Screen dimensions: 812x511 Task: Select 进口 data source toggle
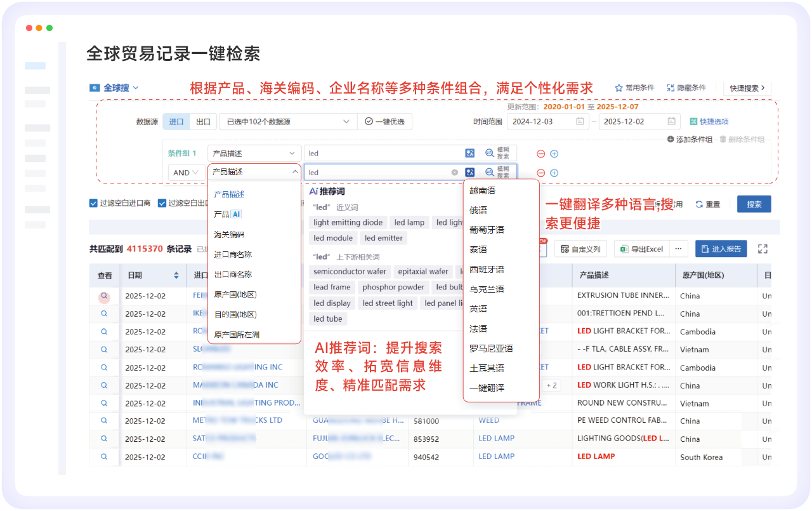[176, 121]
